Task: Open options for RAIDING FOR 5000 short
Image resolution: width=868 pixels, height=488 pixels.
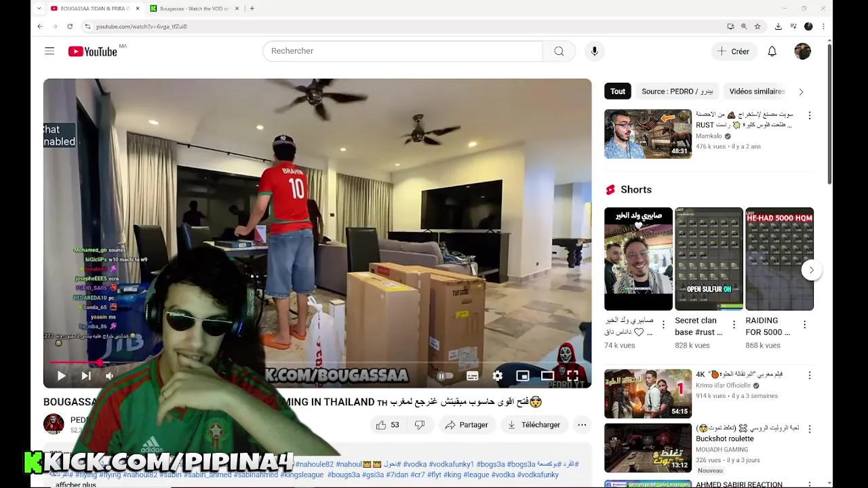Action: (804, 325)
